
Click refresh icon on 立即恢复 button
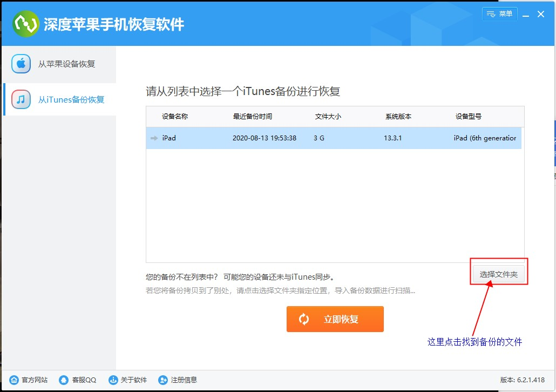pos(304,319)
